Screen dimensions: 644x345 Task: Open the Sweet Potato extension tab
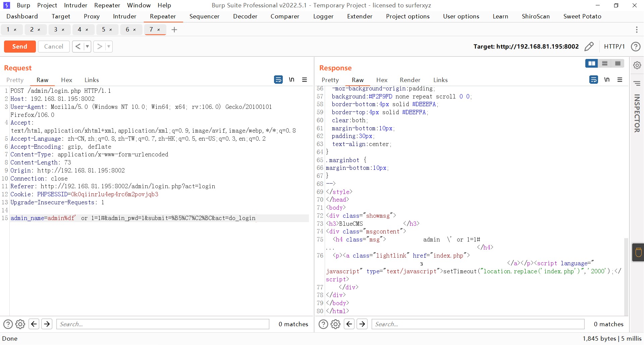(582, 16)
